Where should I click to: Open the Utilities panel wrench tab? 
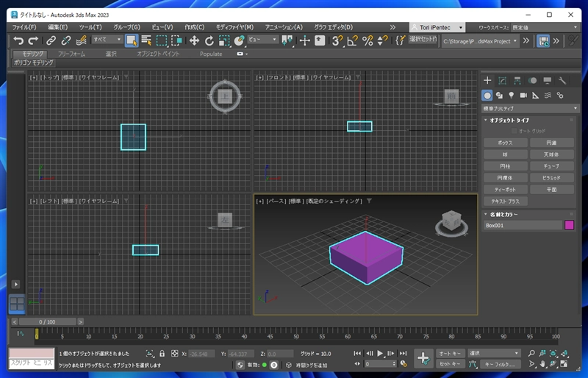point(562,80)
